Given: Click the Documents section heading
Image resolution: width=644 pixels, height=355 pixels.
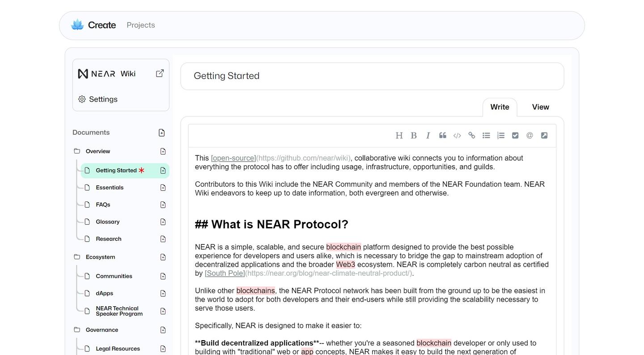Looking at the screenshot, I should coord(91,133).
